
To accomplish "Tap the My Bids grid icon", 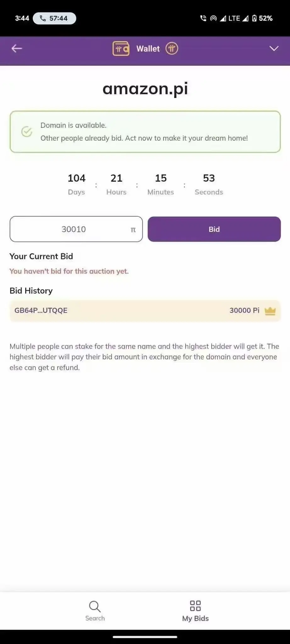I will 195,606.
